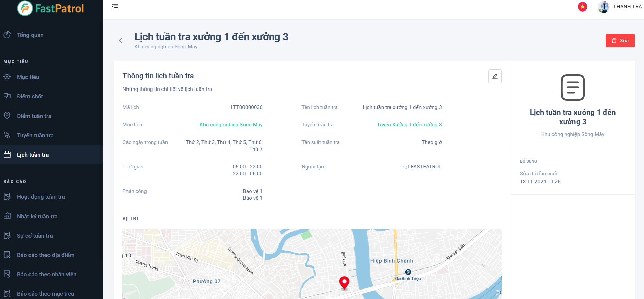Click the Hoạt động tuần tra report icon

7,197
